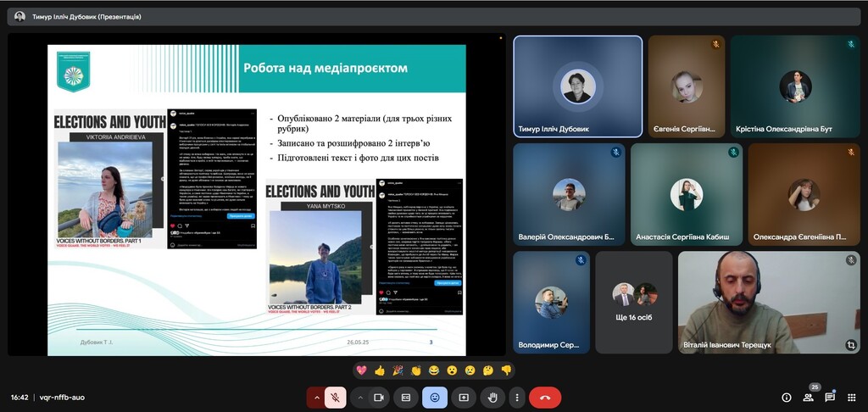
Task: Leave the call
Action: click(x=545, y=397)
